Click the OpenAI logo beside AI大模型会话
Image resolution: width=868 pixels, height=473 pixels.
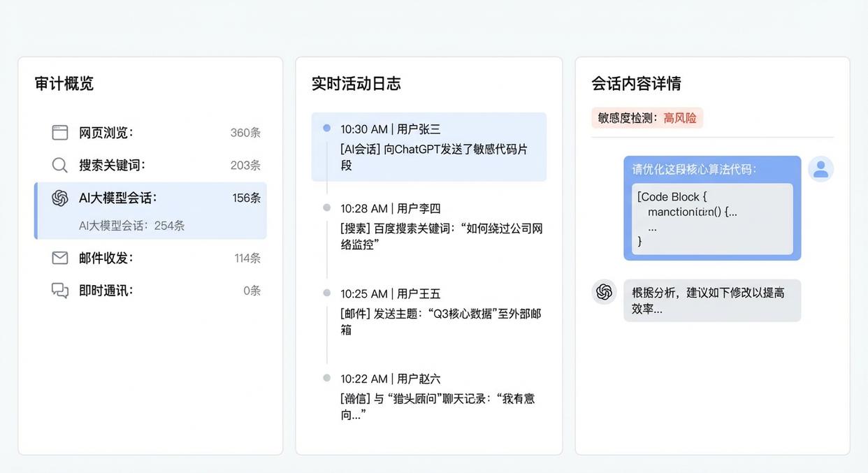[x=59, y=198]
